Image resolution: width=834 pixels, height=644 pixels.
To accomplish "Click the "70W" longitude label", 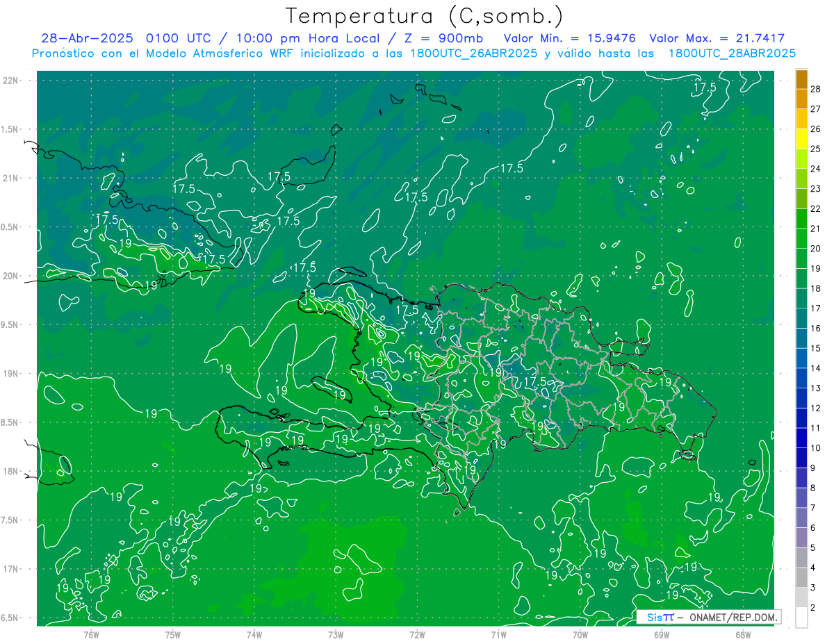I will tap(580, 635).
